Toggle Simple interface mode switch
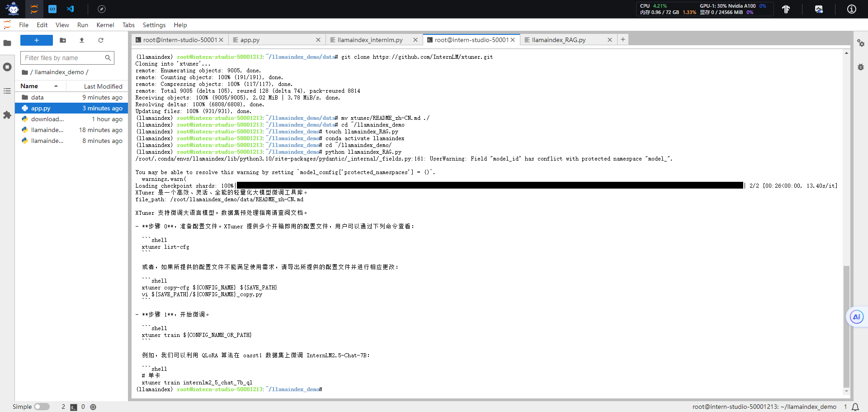The height and width of the screenshot is (412, 868). (42, 407)
